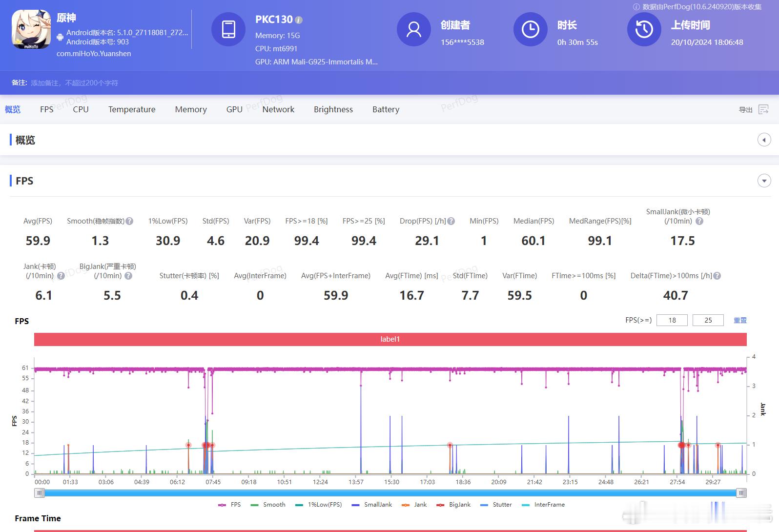
Task: Open help for BigJank(严重卡顿) metric
Action: [x=128, y=276]
